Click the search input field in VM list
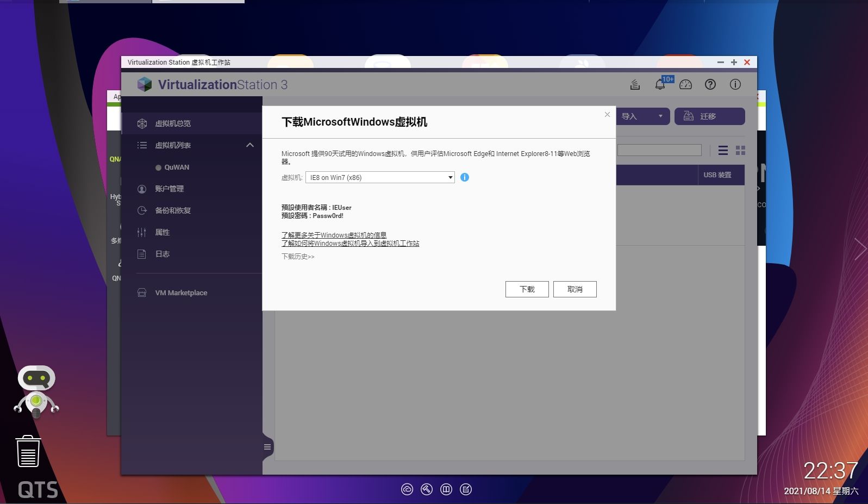868x504 pixels. pyautogui.click(x=659, y=150)
